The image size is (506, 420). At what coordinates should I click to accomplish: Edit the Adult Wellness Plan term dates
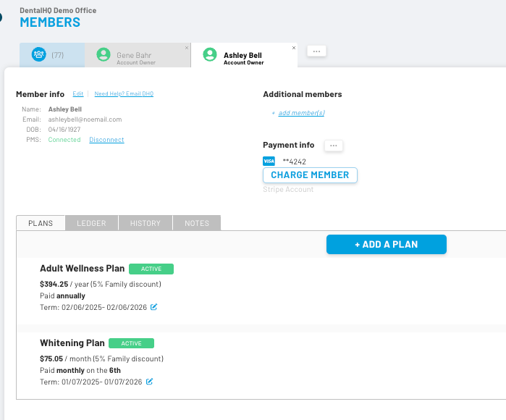(x=153, y=307)
